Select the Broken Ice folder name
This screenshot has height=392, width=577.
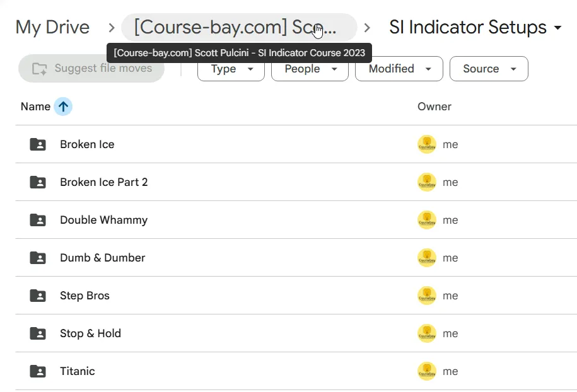tap(87, 144)
